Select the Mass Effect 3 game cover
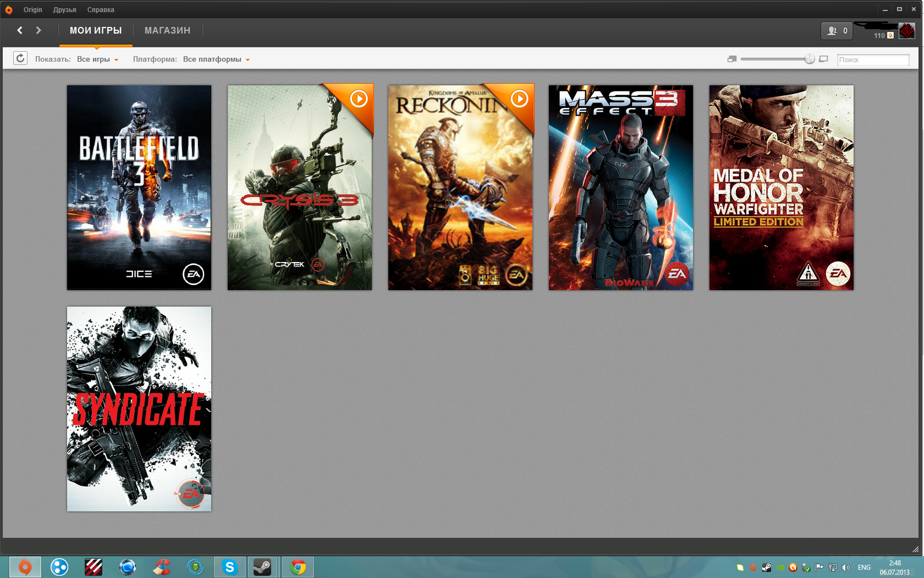Image resolution: width=924 pixels, height=578 pixels. [x=621, y=188]
